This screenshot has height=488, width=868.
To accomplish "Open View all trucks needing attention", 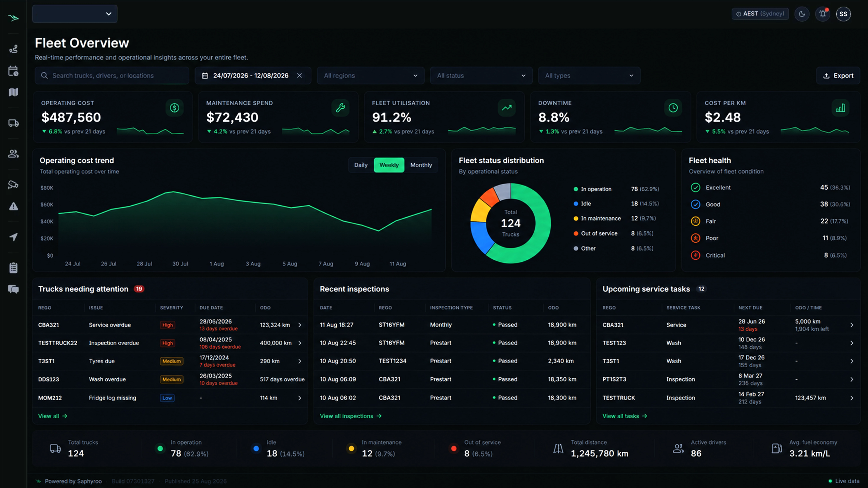I will (x=53, y=416).
